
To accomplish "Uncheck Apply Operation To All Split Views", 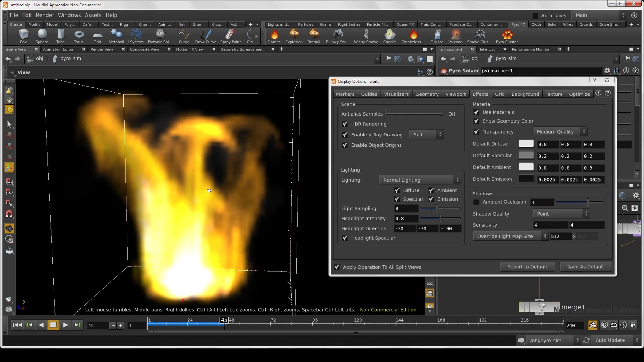I will coord(337,267).
